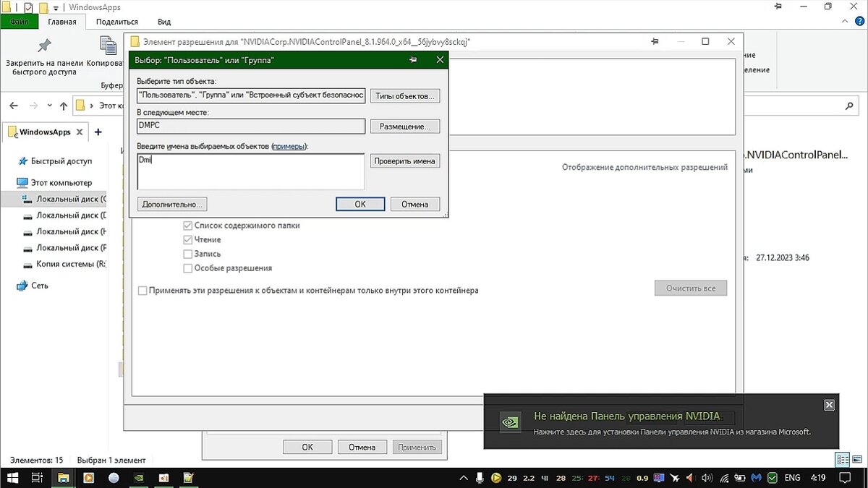The image size is (868, 488).
Task: Select Этот компьютер in navigation pane
Action: click(54, 183)
